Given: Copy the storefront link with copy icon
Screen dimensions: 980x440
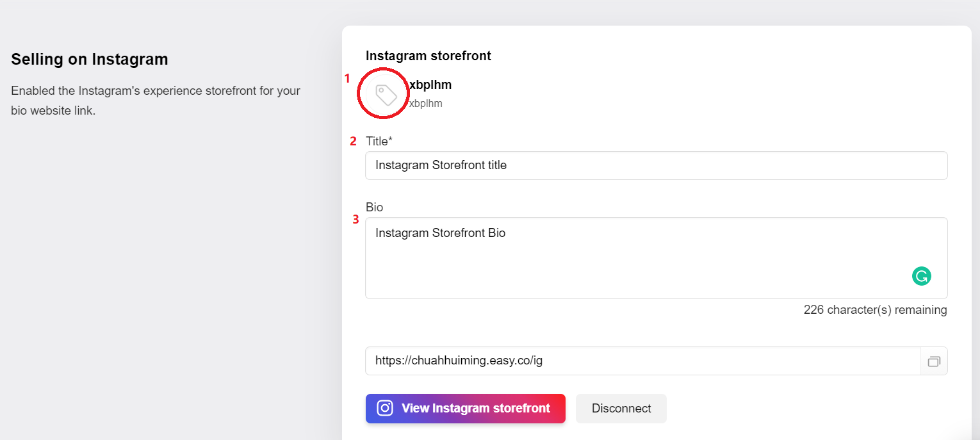Looking at the screenshot, I should 934,361.
